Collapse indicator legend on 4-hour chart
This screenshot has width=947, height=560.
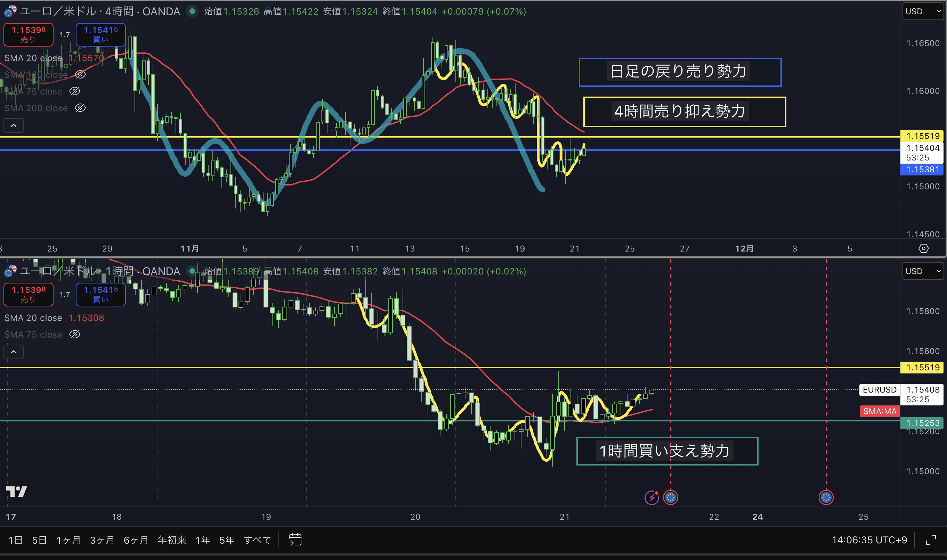pos(14,125)
